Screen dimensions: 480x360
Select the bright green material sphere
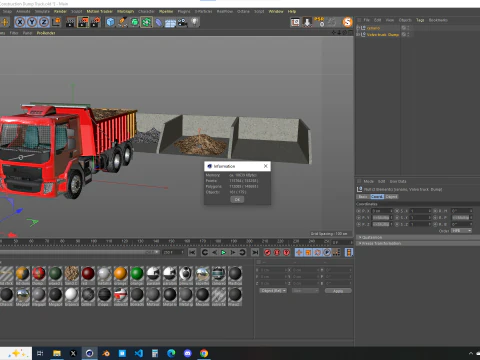137,274
